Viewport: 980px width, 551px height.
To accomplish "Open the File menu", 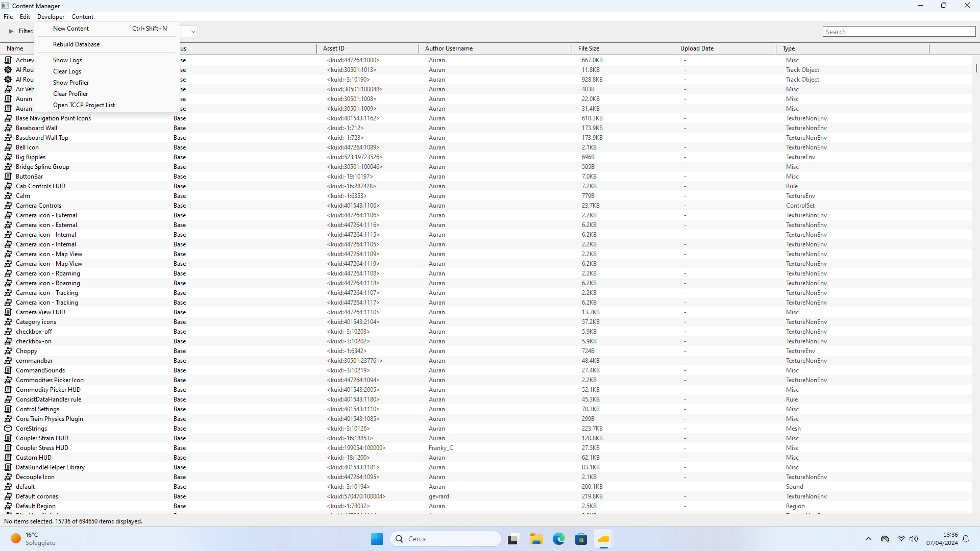I will coord(8,17).
